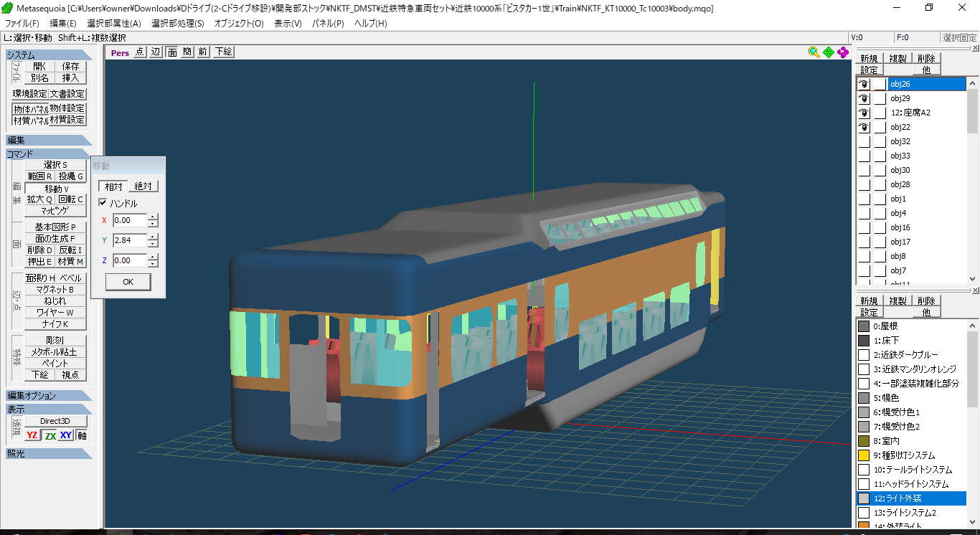The height and width of the screenshot is (535, 980).
Task: Switch to the 相対 relative tab
Action: [113, 186]
